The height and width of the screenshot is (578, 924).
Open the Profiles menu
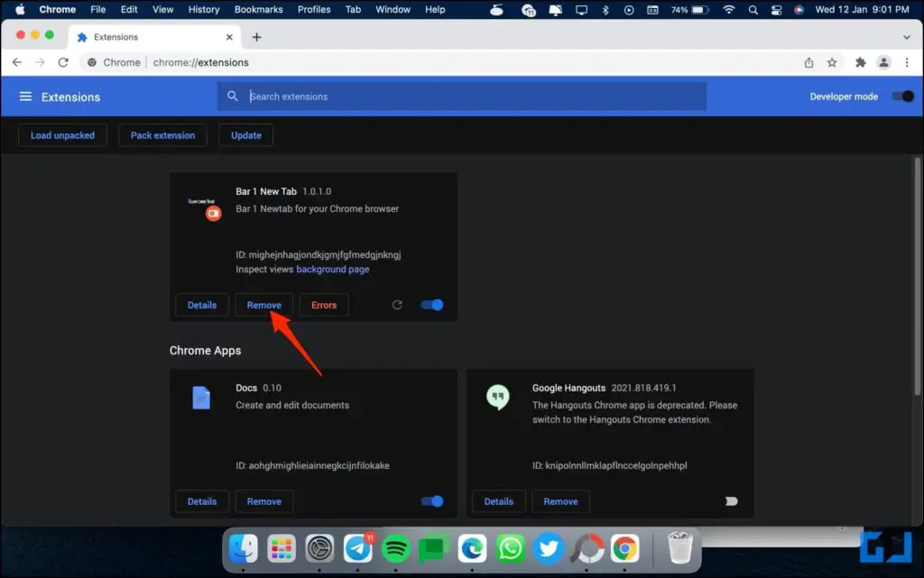coord(314,9)
